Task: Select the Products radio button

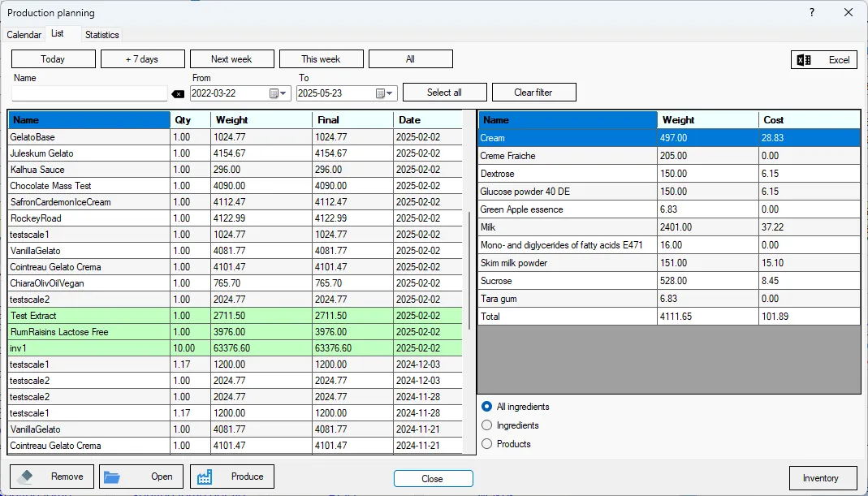Action: pos(486,444)
